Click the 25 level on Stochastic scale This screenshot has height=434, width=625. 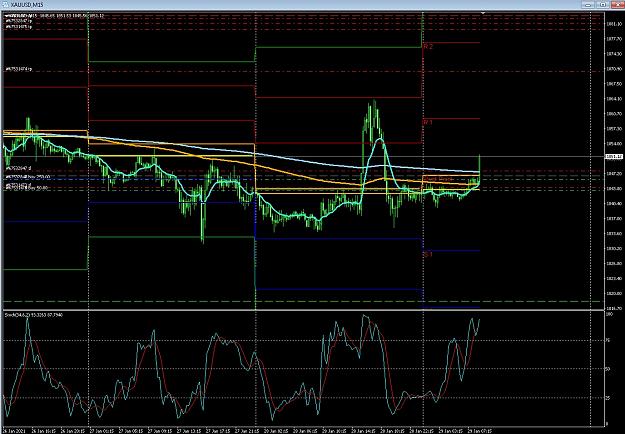point(608,398)
